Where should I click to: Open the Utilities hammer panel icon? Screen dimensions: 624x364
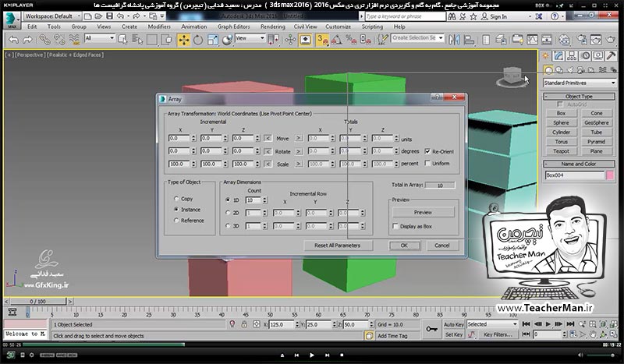pyautogui.click(x=612, y=55)
